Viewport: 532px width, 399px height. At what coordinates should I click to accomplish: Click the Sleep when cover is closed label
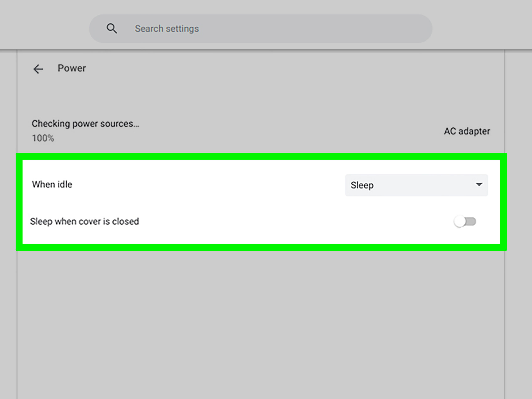[84, 222]
